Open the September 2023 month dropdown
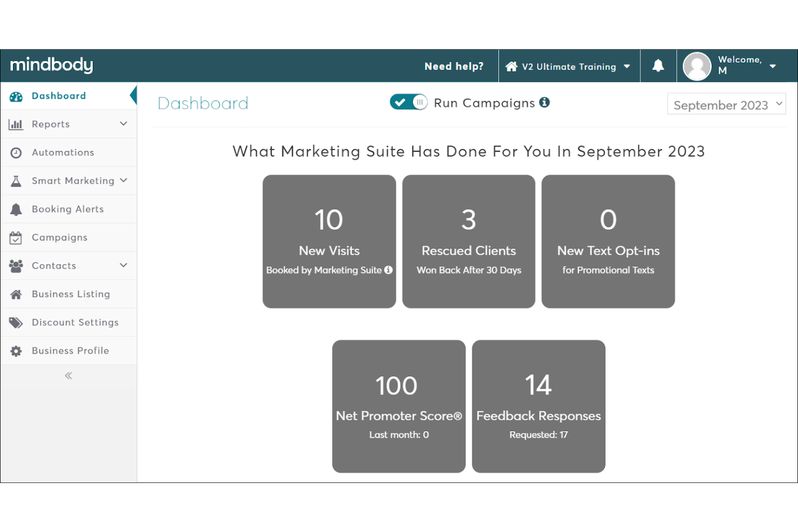 click(726, 104)
